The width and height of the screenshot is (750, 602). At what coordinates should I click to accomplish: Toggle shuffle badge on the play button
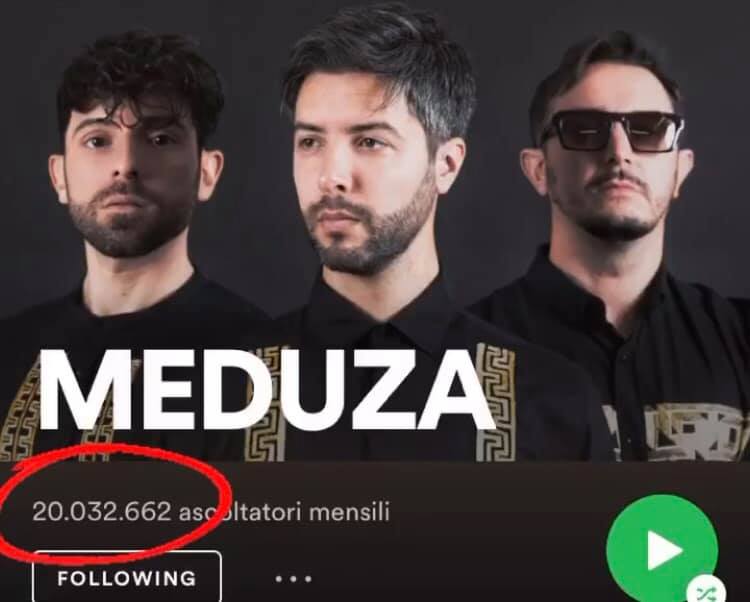point(706,591)
